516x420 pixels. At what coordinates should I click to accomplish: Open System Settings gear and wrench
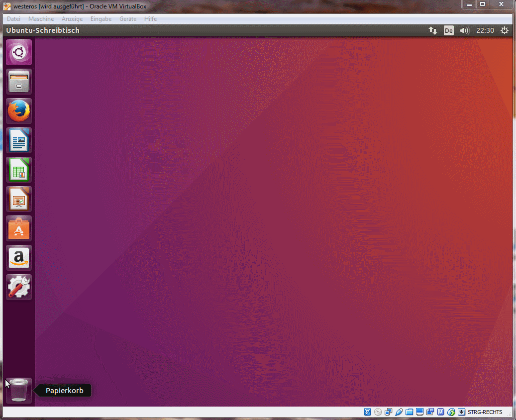(x=19, y=287)
